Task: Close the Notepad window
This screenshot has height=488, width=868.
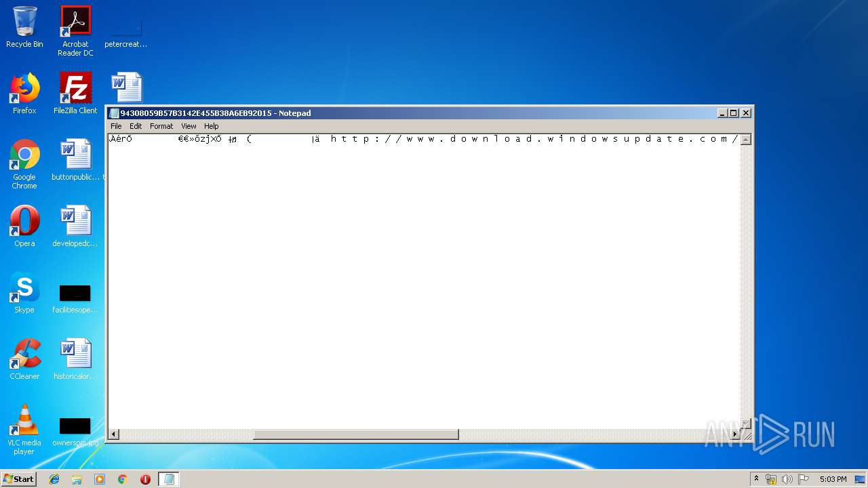Action: tap(746, 113)
